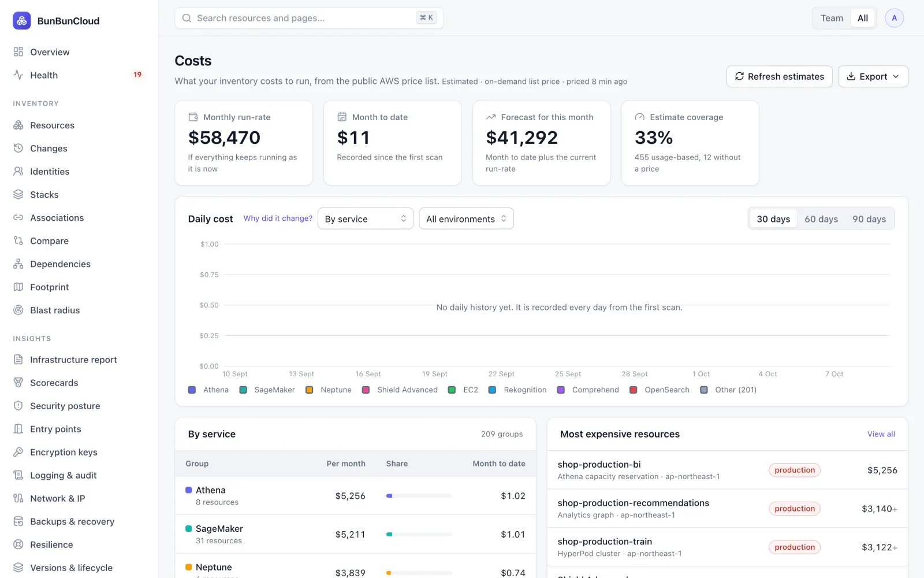Open Health via its pulse icon
This screenshot has height=578, width=924.
pyautogui.click(x=18, y=75)
